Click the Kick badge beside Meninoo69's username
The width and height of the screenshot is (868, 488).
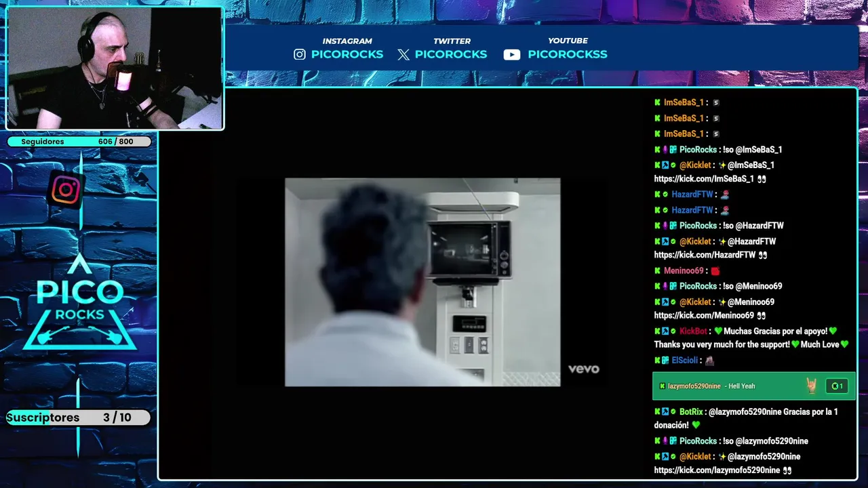pos(657,271)
